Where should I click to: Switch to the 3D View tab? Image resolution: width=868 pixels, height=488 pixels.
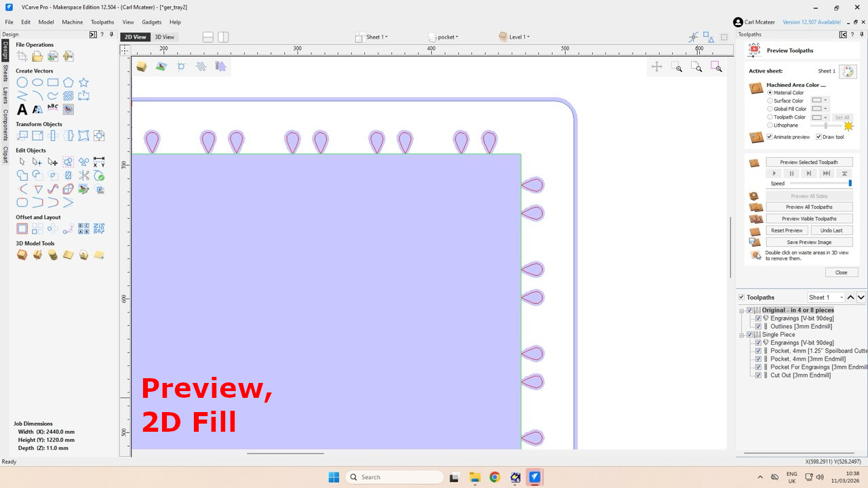[164, 37]
